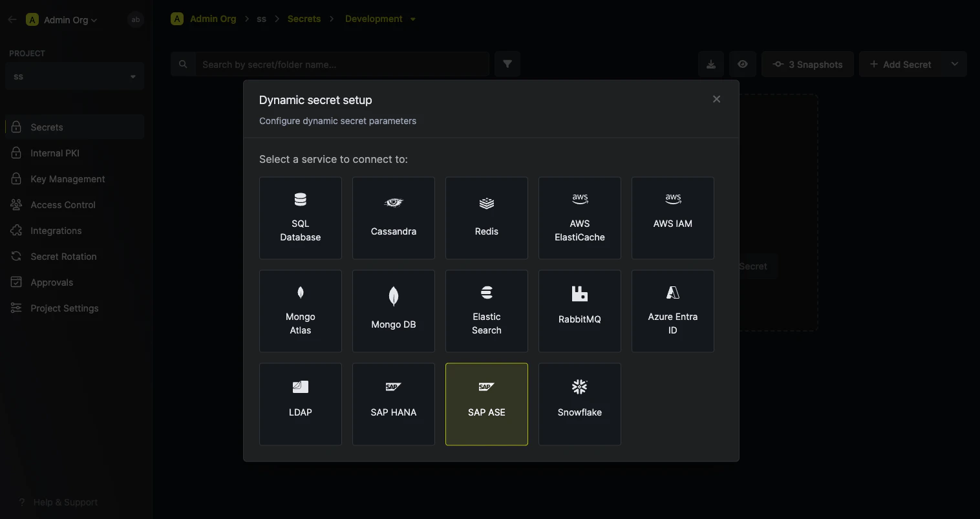980x519 pixels.
Task: Open the filter icon next to search
Action: [x=507, y=64]
